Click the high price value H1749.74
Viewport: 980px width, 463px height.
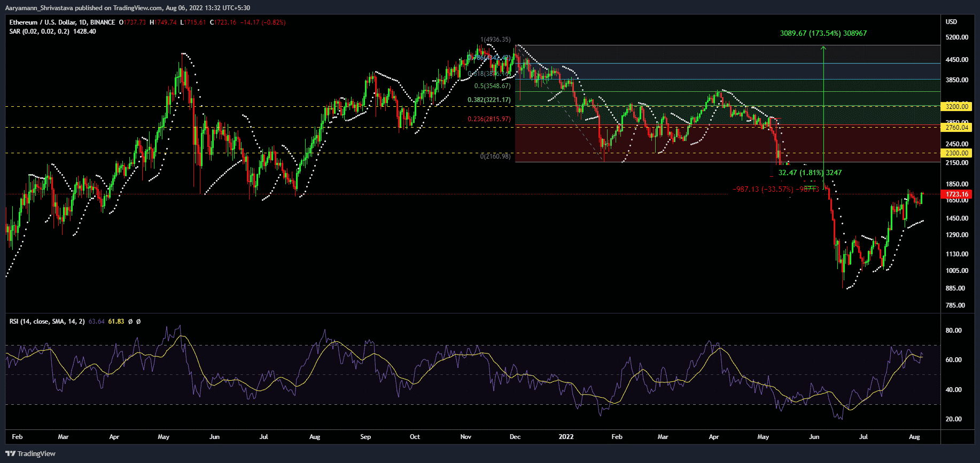(x=163, y=22)
